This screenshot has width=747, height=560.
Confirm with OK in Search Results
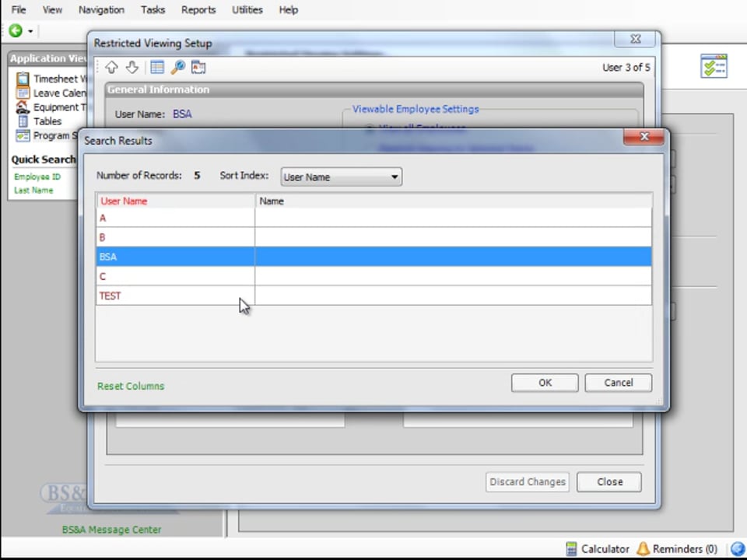tap(545, 383)
